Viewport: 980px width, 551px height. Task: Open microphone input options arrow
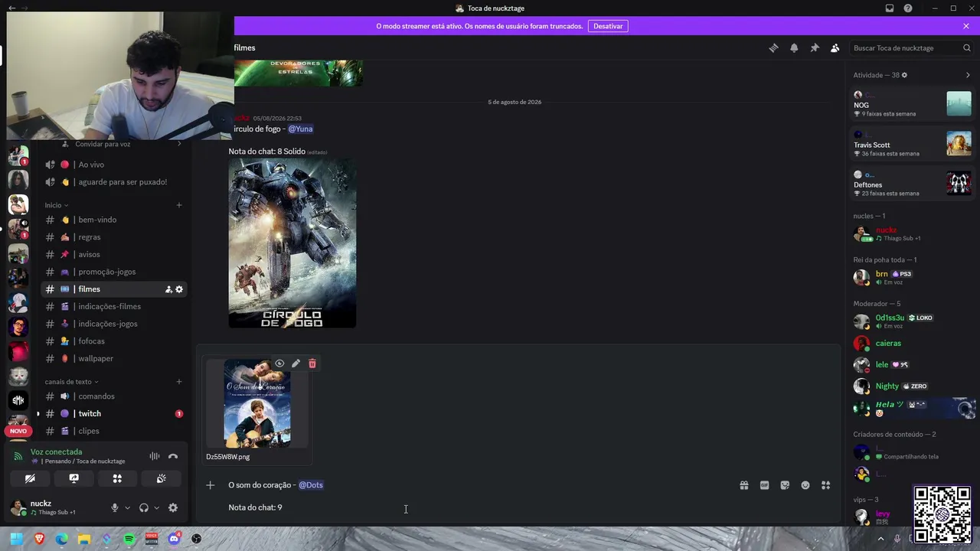[x=127, y=507]
